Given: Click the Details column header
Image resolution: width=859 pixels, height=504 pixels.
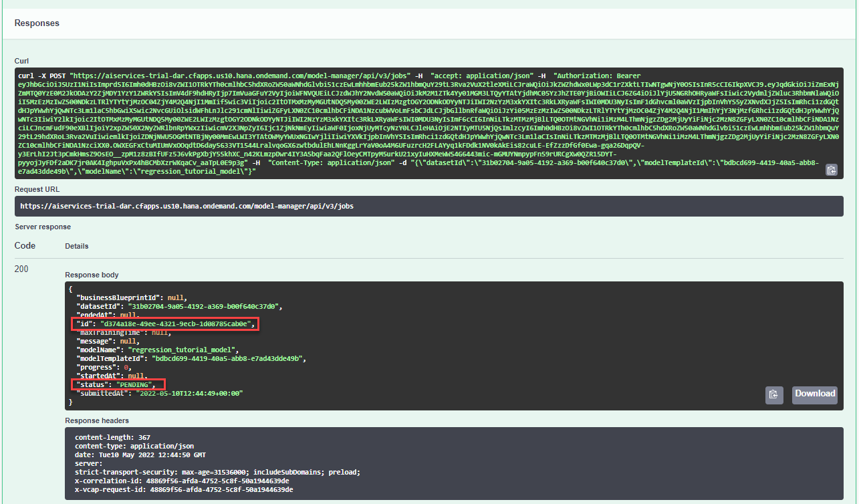Looking at the screenshot, I should pos(76,246).
